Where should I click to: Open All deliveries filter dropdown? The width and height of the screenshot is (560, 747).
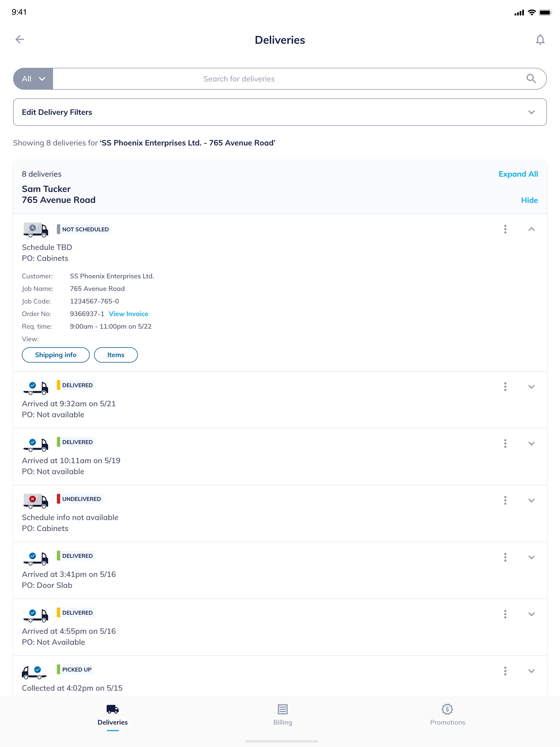pyautogui.click(x=32, y=79)
